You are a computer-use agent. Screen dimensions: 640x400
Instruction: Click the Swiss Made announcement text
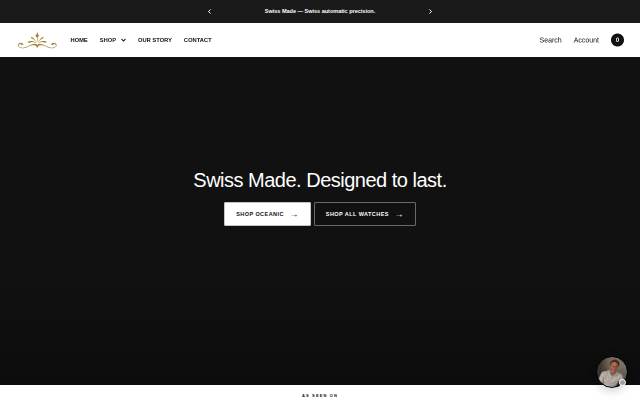point(320,11)
